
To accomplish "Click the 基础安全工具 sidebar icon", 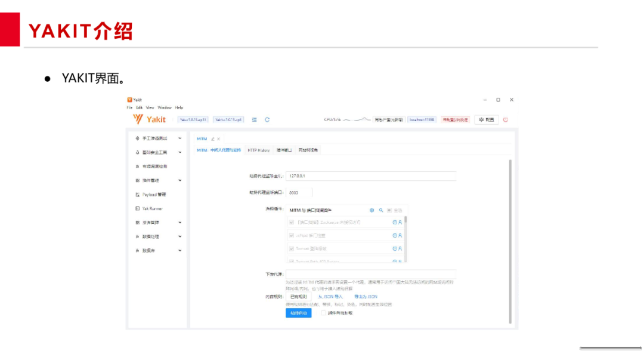I will tap(137, 152).
